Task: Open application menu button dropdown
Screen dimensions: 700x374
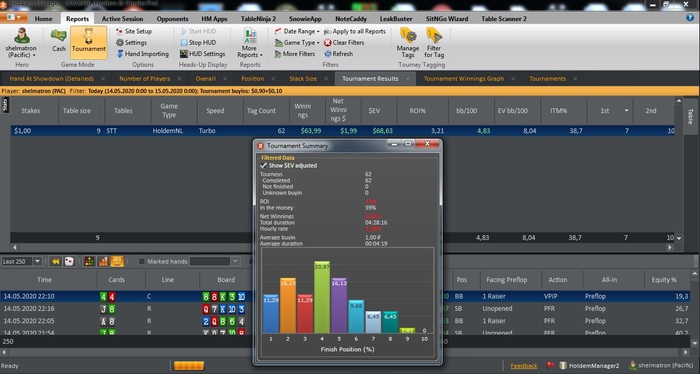Action: pyautogui.click(x=14, y=17)
